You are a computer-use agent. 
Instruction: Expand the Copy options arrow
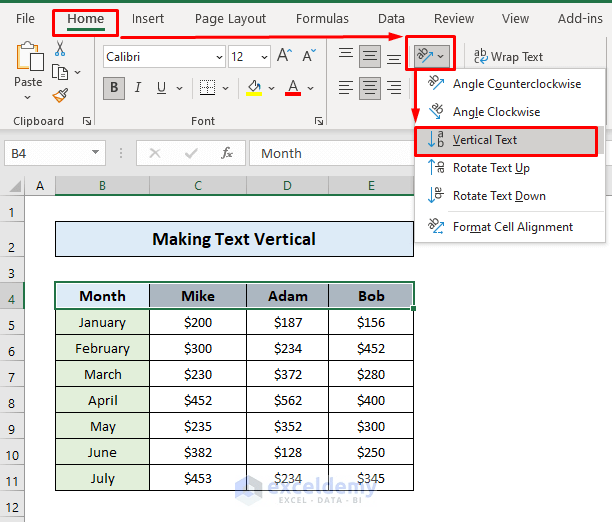click(77, 72)
